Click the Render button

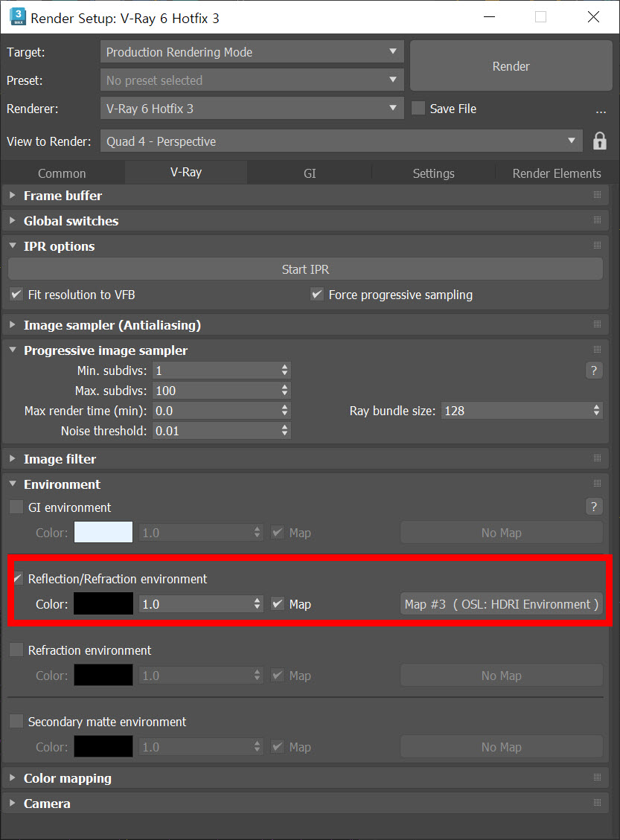(511, 66)
